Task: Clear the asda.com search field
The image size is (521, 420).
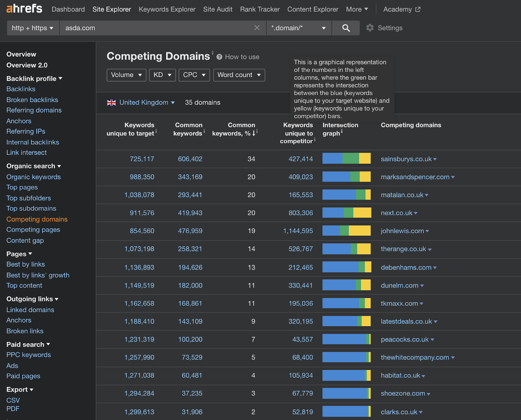Action: pyautogui.click(x=257, y=28)
